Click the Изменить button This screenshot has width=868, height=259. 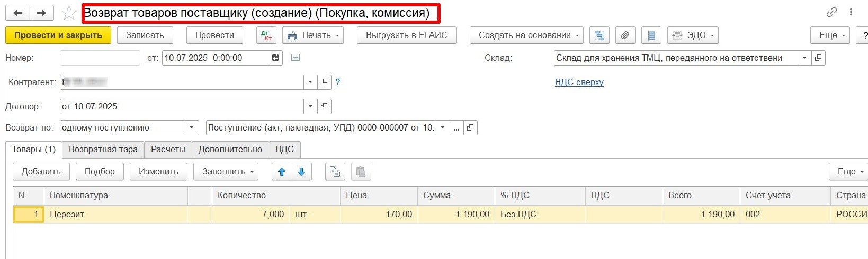[x=158, y=172]
